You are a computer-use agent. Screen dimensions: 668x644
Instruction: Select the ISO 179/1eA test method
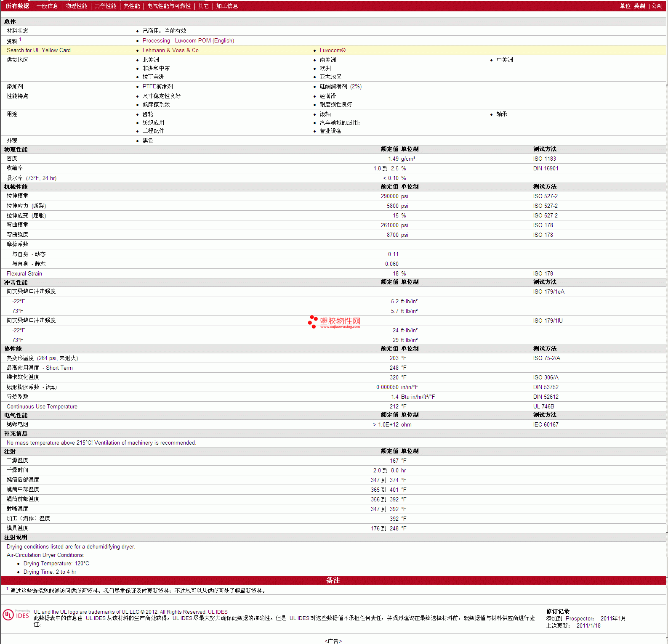coord(548,292)
